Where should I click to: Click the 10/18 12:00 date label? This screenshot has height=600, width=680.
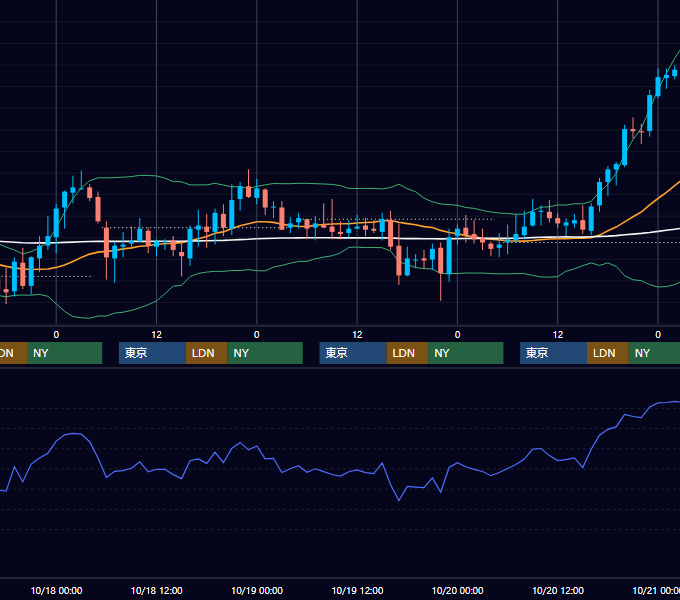tap(157, 590)
